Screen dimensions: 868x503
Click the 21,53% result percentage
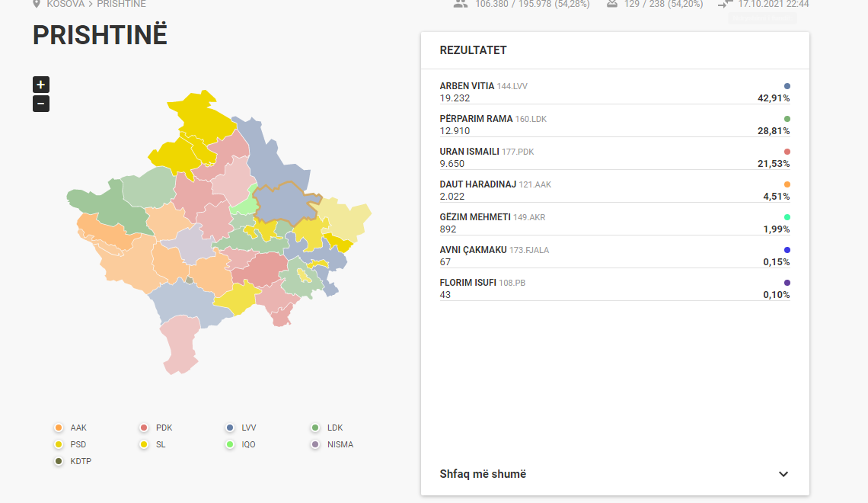click(x=774, y=163)
